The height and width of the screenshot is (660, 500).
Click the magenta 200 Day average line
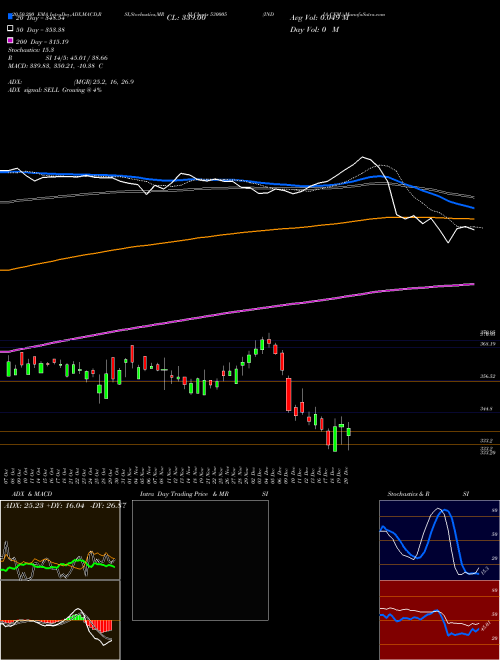pyautogui.click(x=236, y=313)
